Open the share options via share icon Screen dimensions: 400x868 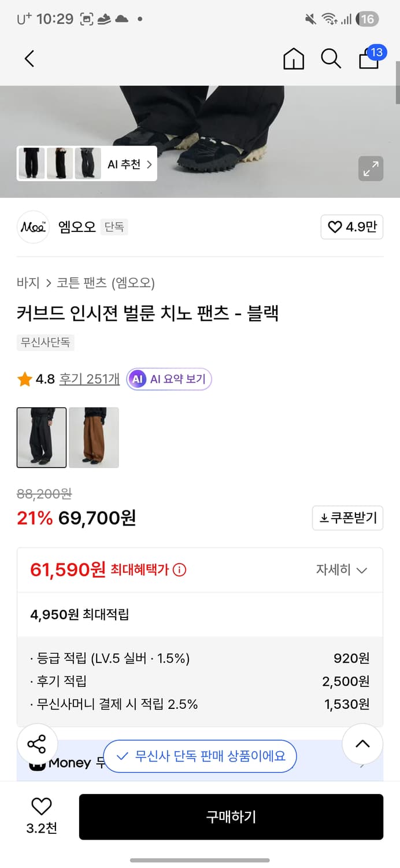pos(37,744)
